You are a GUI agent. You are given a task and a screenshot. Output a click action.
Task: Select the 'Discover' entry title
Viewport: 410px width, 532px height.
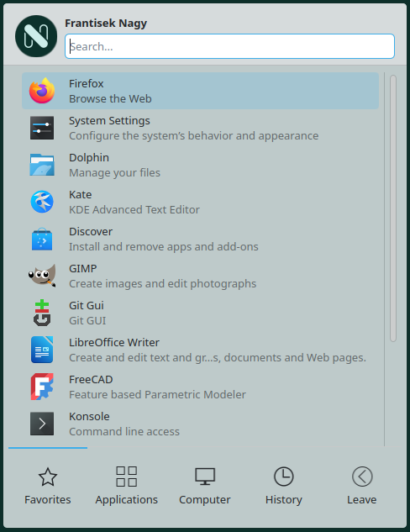pyautogui.click(x=91, y=231)
